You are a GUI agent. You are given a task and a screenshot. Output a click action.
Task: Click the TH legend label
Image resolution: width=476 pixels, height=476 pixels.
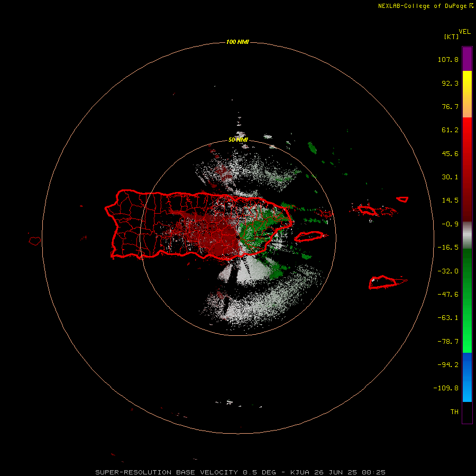454,412
